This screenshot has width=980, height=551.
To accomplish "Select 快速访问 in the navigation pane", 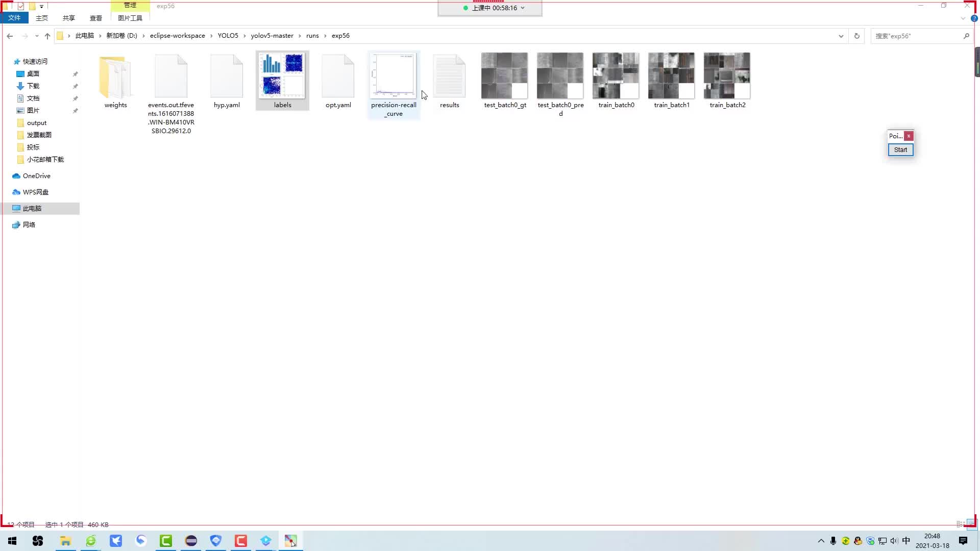I will tap(35, 61).
